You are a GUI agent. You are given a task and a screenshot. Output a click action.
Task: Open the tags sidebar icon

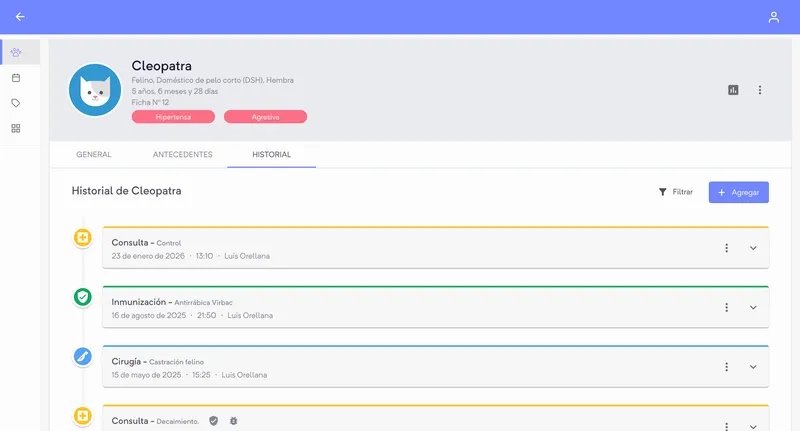point(16,103)
